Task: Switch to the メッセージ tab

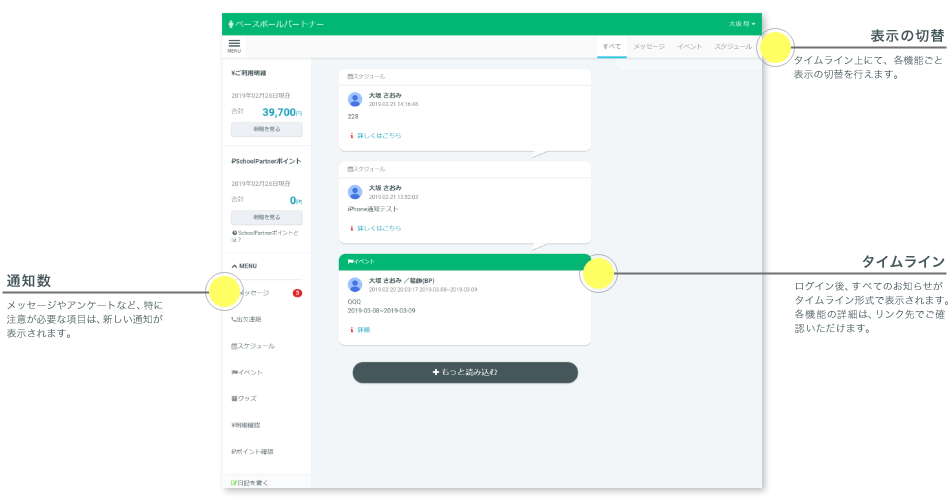Action: click(648, 47)
